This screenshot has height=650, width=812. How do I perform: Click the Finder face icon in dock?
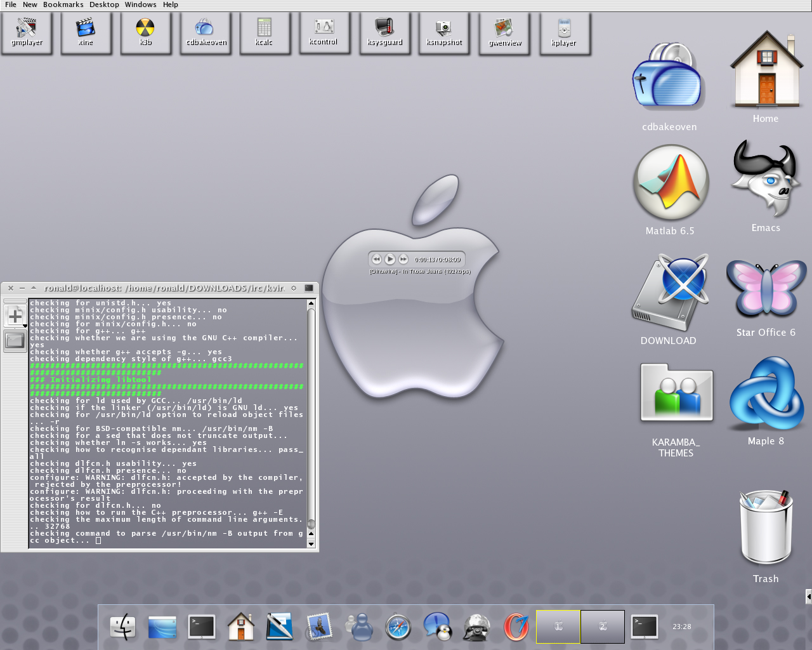[122, 627]
